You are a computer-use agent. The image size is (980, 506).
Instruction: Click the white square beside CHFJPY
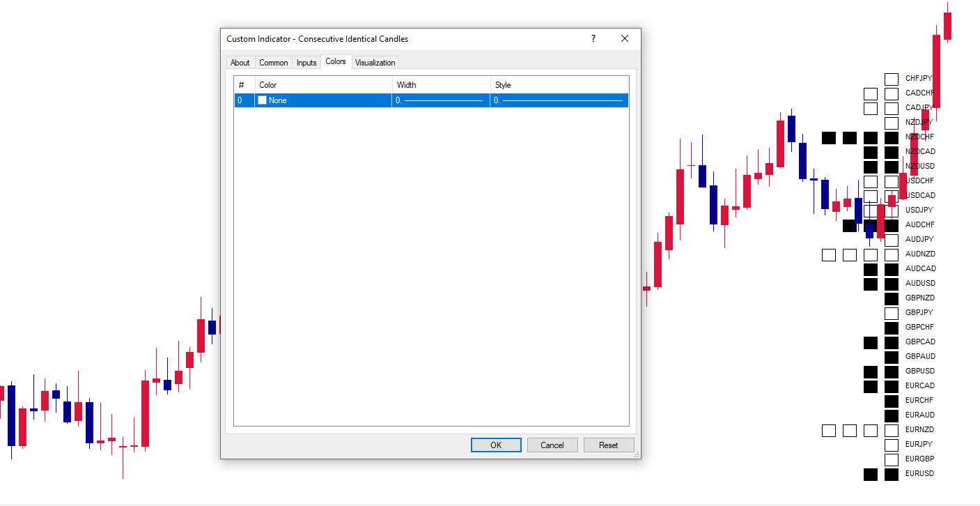pos(892,79)
